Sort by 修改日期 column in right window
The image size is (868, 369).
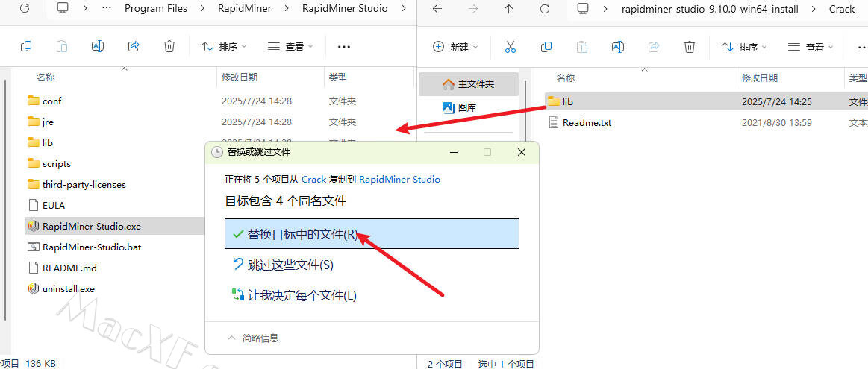(x=760, y=78)
